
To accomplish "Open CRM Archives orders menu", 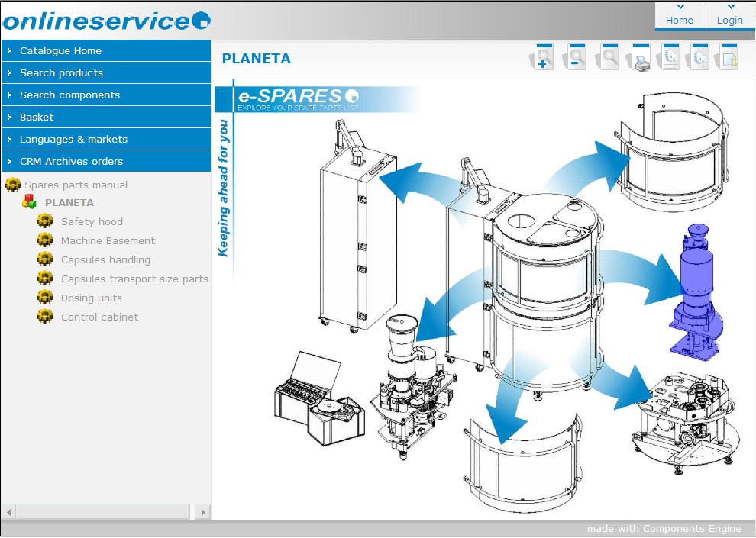I will [x=106, y=161].
